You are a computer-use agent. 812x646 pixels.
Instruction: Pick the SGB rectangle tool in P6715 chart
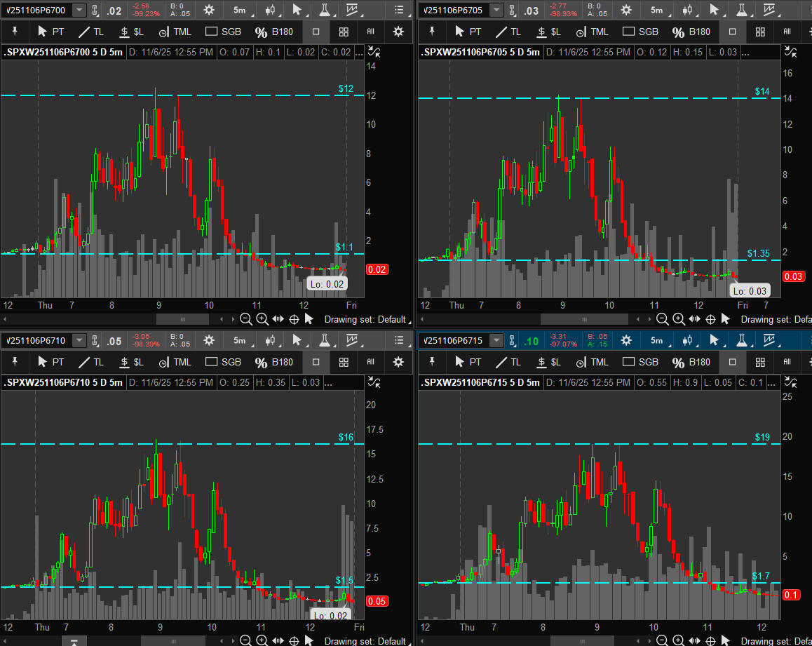coord(640,362)
